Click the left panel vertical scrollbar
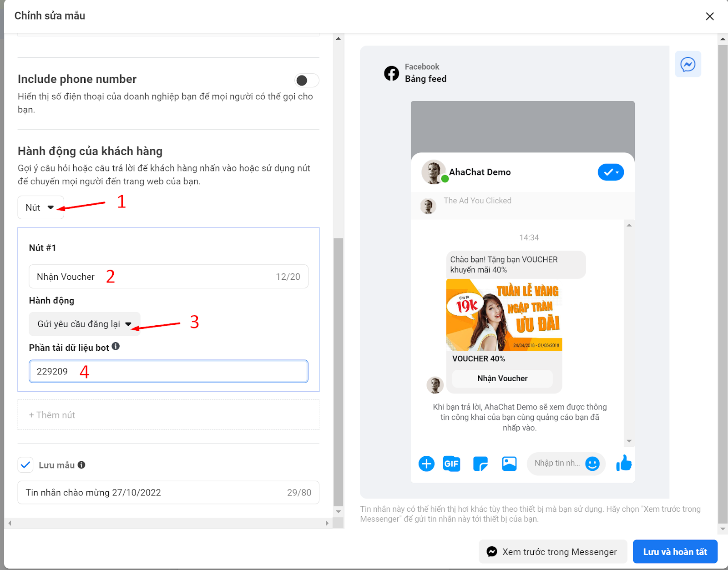Viewport: 728px width, 570px height. click(338, 372)
